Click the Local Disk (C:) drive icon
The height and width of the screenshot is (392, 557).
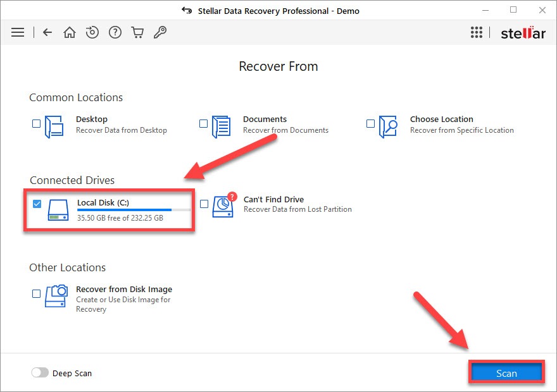[58, 210]
